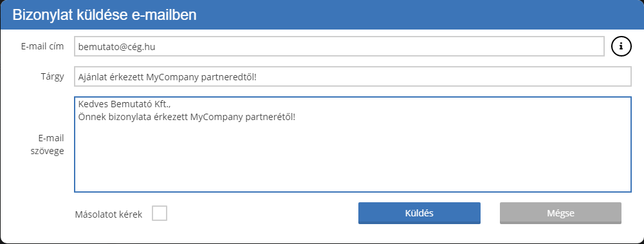Click the Másolatot kérek label text
The height and width of the screenshot is (244, 644).
[109, 214]
